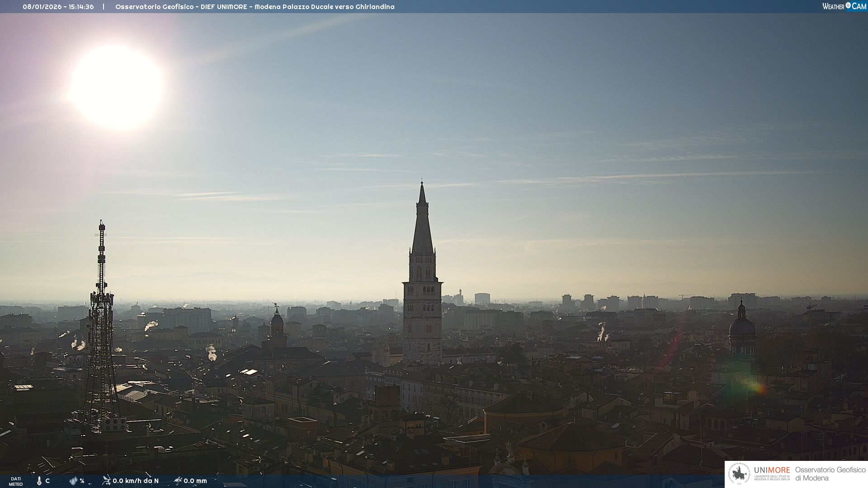Click the Osservatorio Geofisico title text
Screen dimensions: 868x488
(255, 7)
